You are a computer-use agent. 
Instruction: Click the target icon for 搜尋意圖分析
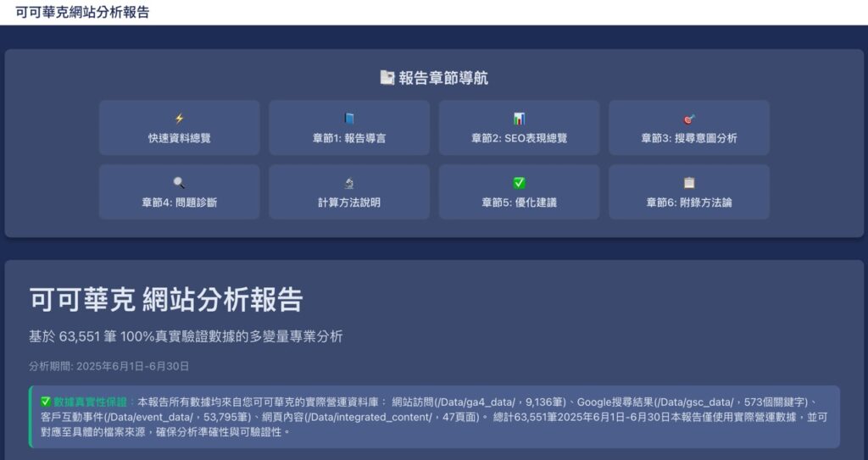coord(689,119)
